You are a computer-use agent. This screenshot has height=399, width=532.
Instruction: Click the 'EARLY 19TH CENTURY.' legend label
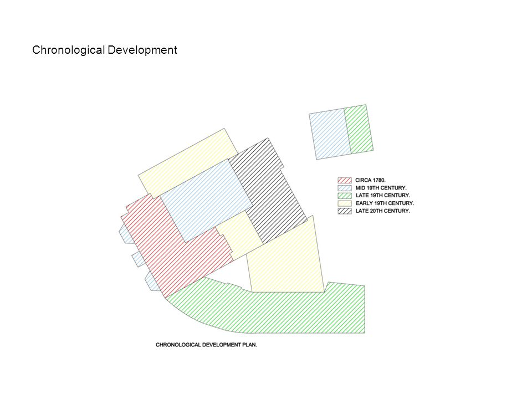pyautogui.click(x=385, y=203)
